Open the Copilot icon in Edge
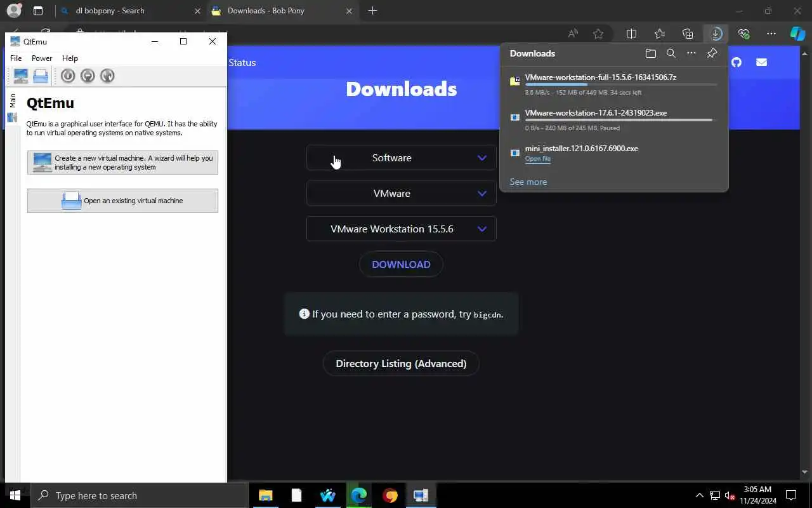 (x=797, y=34)
